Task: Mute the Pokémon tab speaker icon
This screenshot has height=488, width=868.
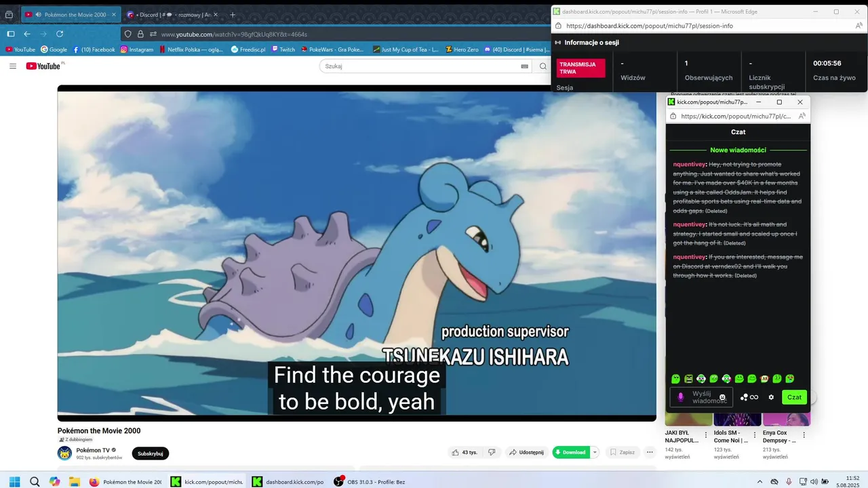Action: pos(38,14)
